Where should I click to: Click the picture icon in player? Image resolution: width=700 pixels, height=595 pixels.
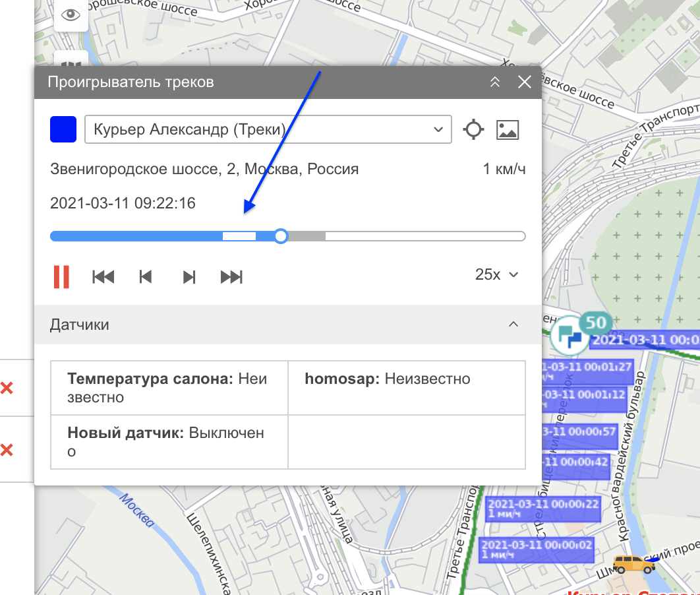point(508,129)
